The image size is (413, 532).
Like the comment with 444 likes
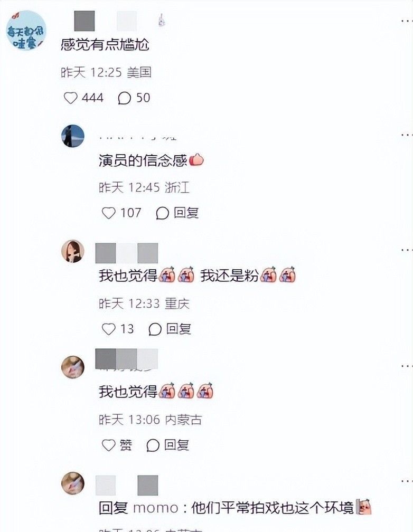[71, 98]
